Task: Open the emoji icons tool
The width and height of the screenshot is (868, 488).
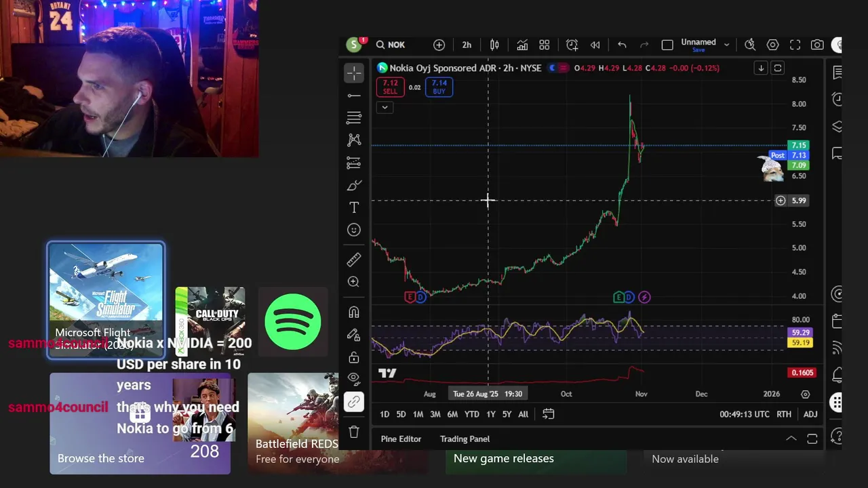Action: pos(354,230)
